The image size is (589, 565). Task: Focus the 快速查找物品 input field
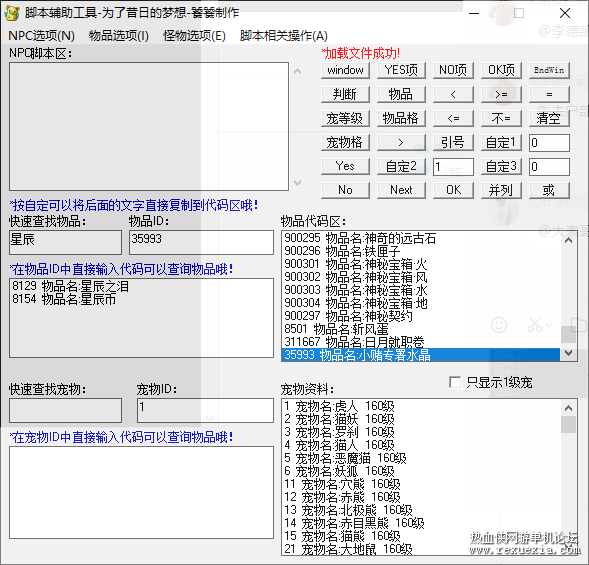pos(65,242)
